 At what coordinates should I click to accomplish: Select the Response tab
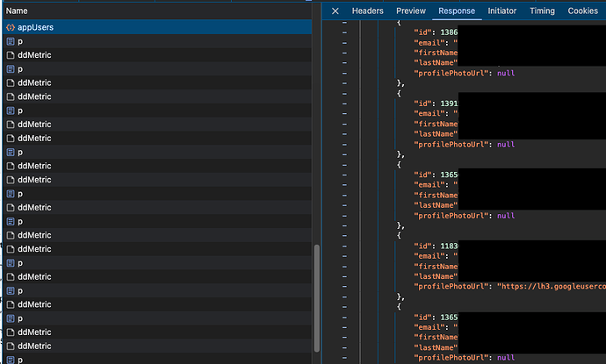(x=457, y=11)
